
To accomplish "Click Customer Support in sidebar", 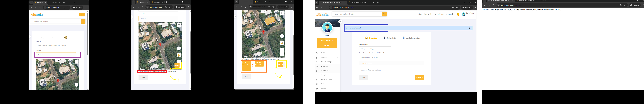I will click(327, 84).
